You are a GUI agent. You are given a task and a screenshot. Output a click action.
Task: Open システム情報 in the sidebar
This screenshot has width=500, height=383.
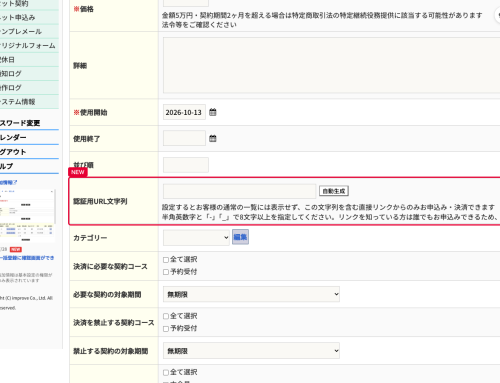pos(29,102)
